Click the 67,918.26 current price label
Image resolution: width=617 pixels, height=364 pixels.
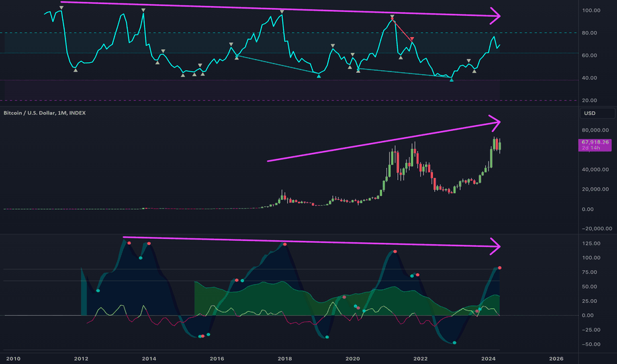pyautogui.click(x=594, y=142)
